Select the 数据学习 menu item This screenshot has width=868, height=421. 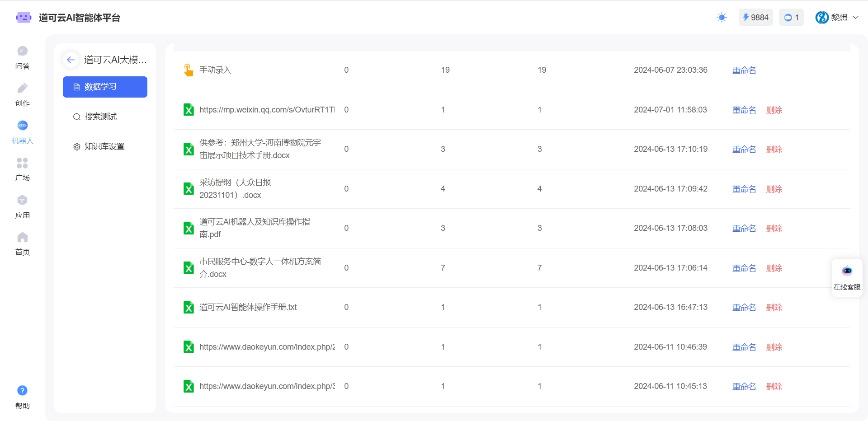(105, 87)
